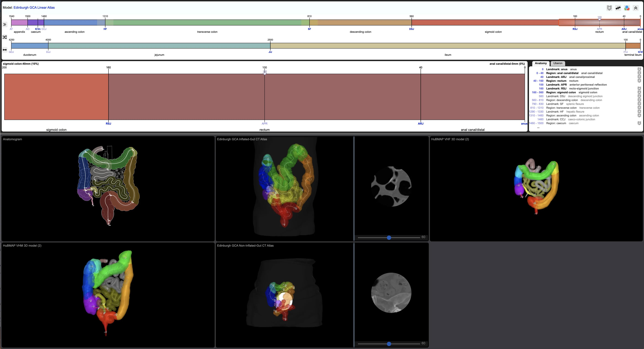644x349 pixels.
Task: Click the colon outline icon in the top toolbar
Action: tap(609, 8)
